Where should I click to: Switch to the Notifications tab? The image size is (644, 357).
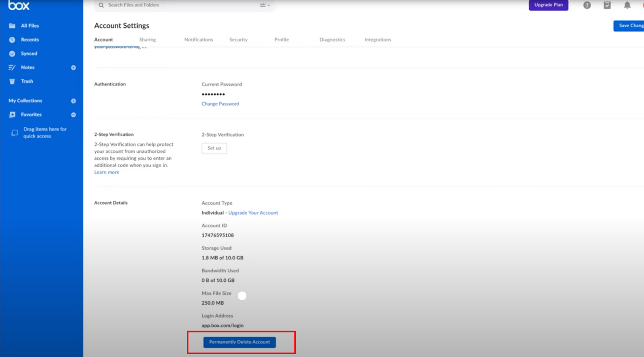coord(198,39)
